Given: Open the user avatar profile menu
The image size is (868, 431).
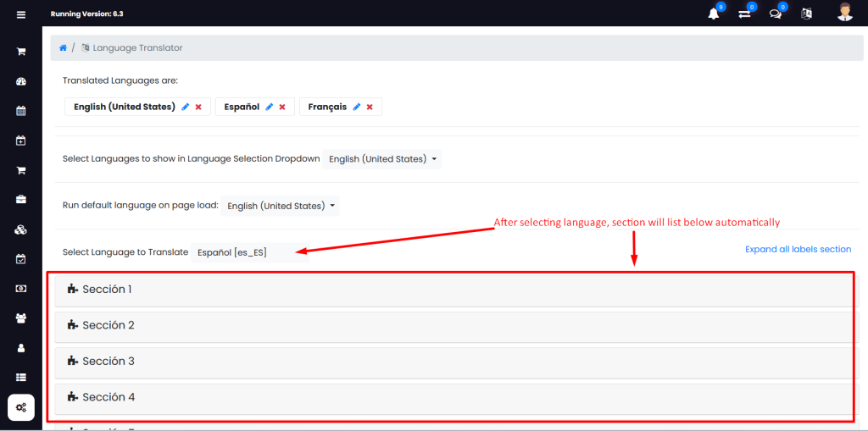Looking at the screenshot, I should point(845,12).
